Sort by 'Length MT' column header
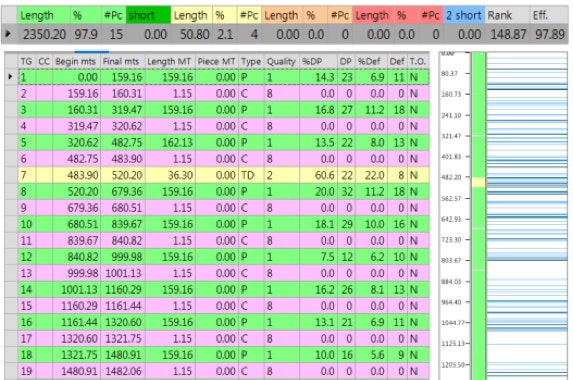 [x=170, y=61]
